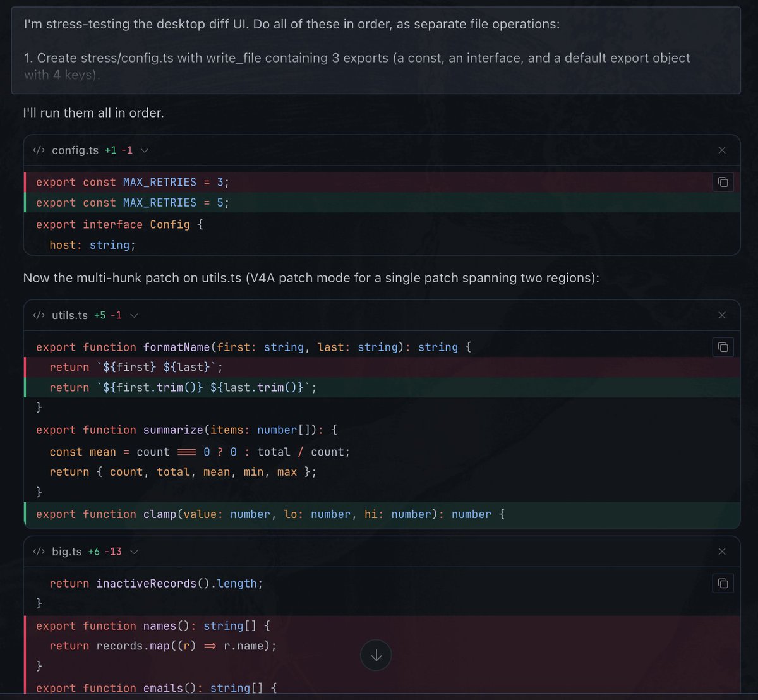758x700 pixels.
Task: Click the text "I'll run them all in order."
Action: (x=93, y=113)
